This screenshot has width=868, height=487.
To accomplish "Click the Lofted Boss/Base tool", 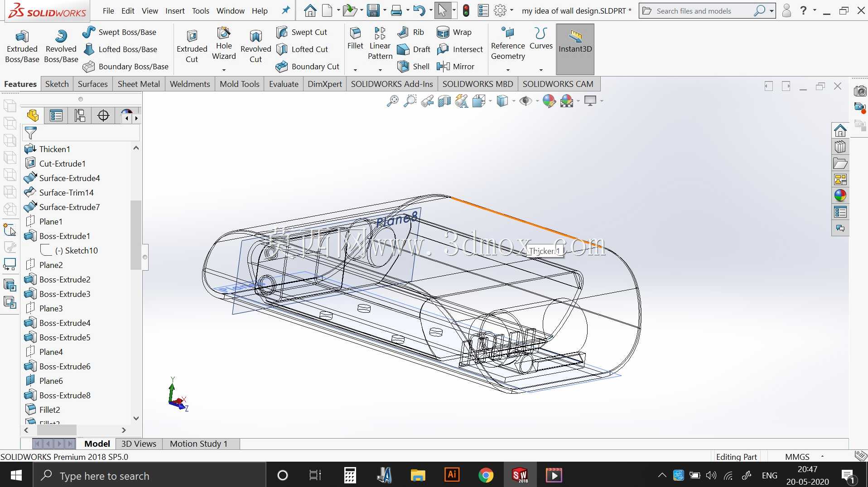I will click(121, 49).
